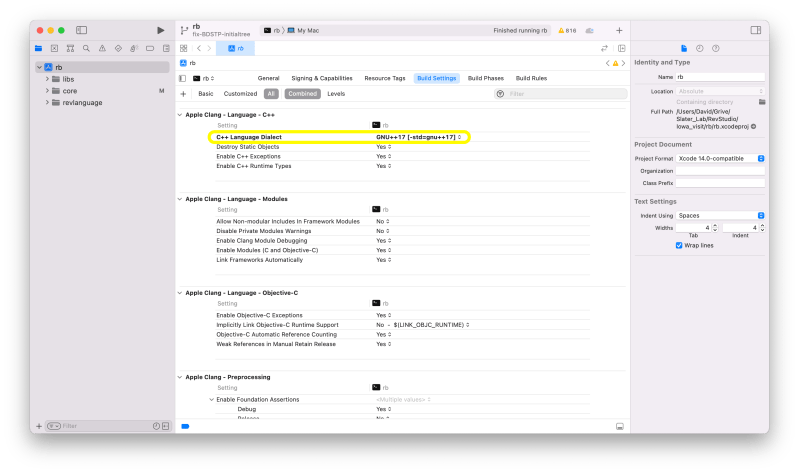The height and width of the screenshot is (473, 799).
Task: Select the History inspector clock icon
Action: tap(700, 48)
